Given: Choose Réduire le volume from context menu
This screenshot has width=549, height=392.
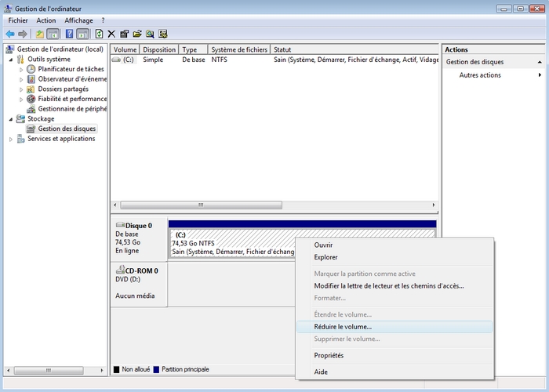Looking at the screenshot, I should pyautogui.click(x=343, y=326).
